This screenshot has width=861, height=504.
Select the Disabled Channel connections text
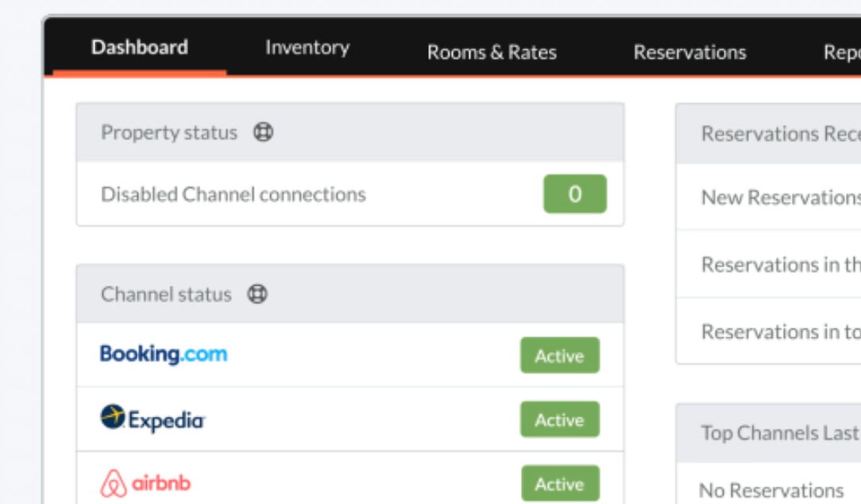[233, 194]
